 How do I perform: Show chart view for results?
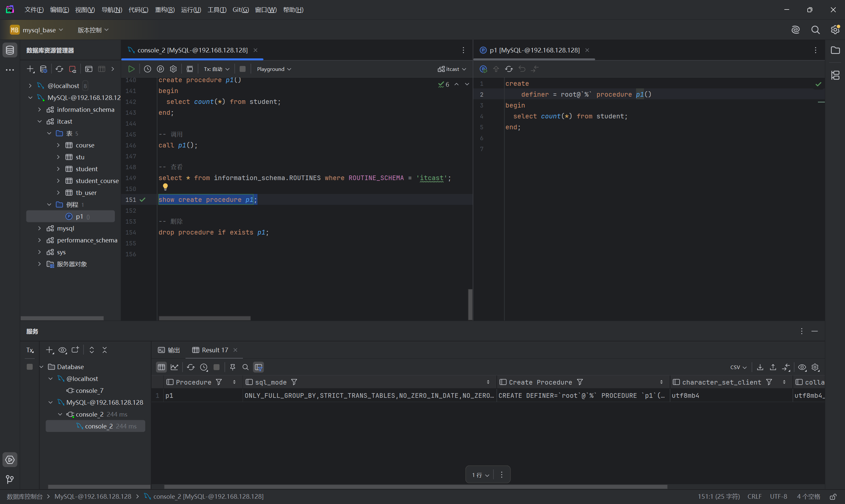coord(174,367)
